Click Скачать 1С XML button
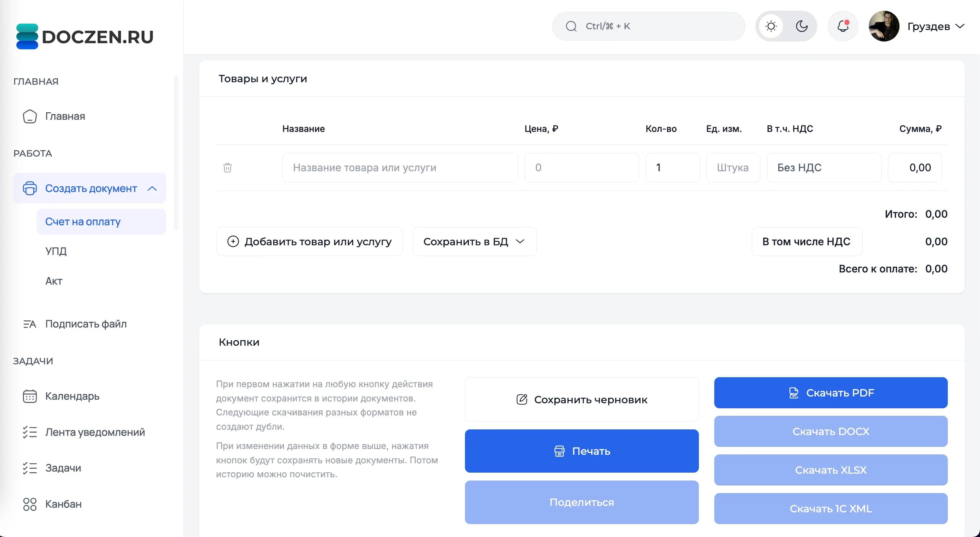 click(x=831, y=508)
